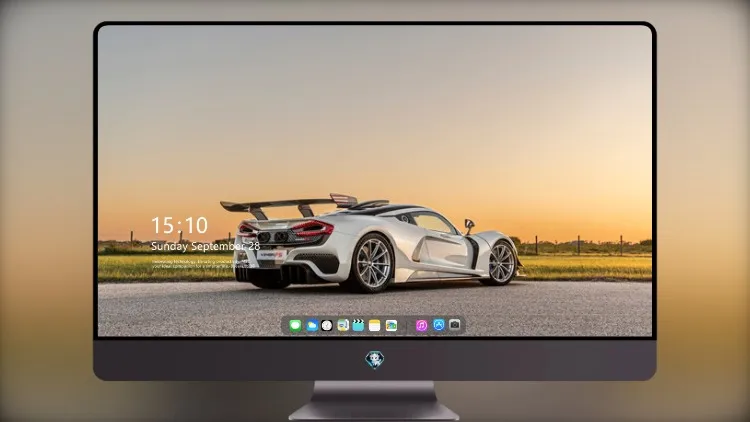Open the Maps app in the dock
This screenshot has height=422, width=750.
pos(343,326)
